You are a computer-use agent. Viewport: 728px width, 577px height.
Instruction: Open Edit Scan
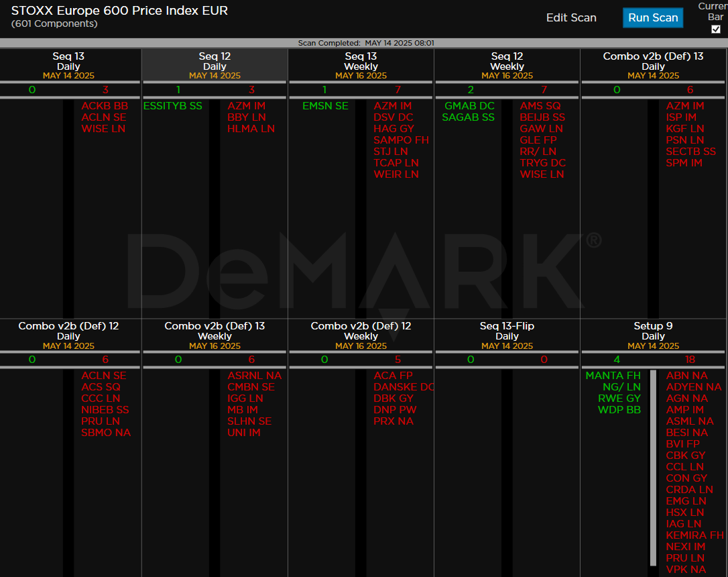(x=571, y=17)
